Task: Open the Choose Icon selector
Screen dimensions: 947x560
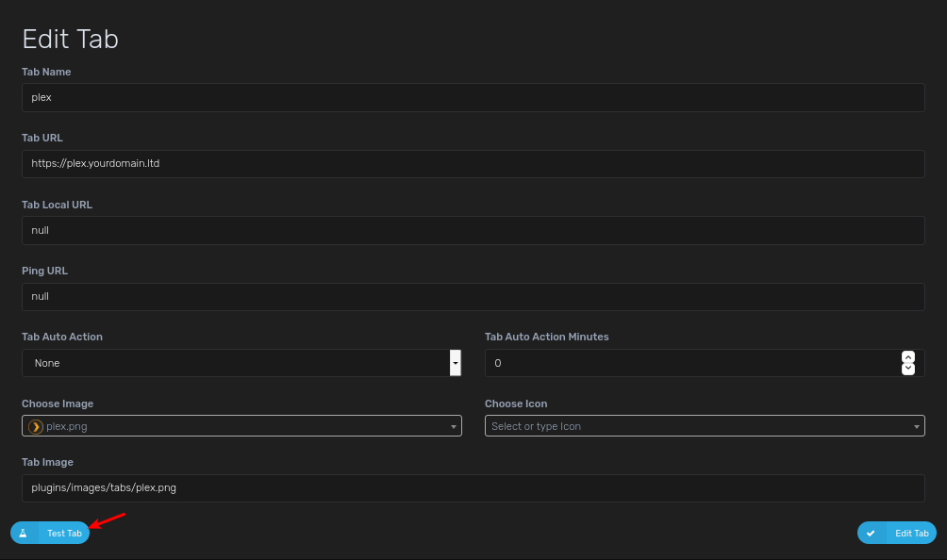Action: pyautogui.click(x=703, y=425)
